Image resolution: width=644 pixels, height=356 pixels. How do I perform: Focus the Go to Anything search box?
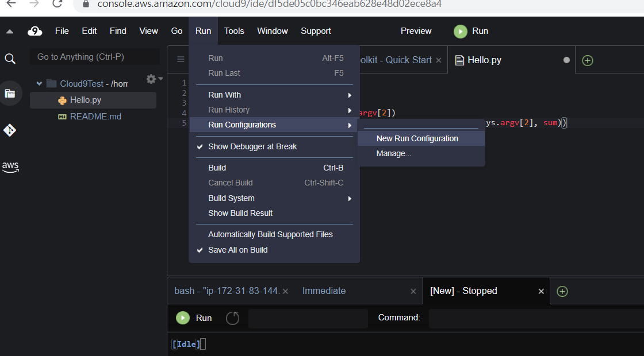click(x=95, y=57)
